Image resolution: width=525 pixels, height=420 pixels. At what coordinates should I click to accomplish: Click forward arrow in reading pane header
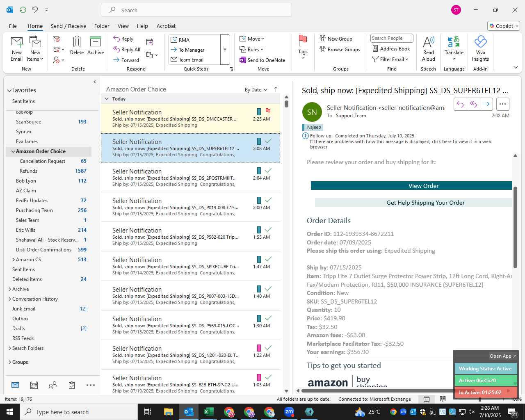tap(486, 104)
